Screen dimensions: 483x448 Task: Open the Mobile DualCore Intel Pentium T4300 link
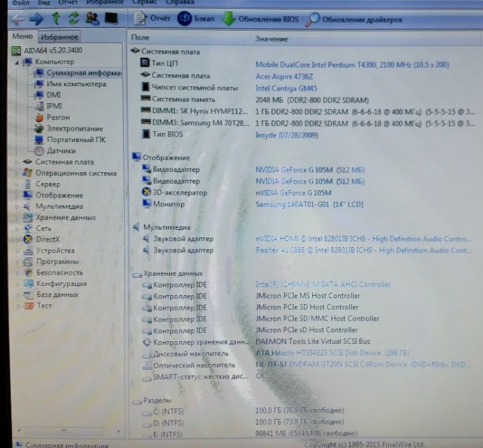click(x=352, y=65)
